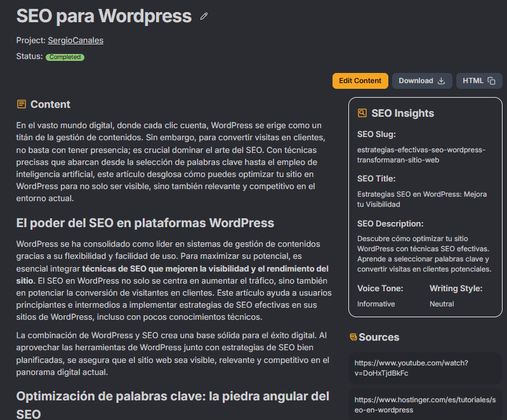The image size is (507, 420).
Task: Click the copy icon in HTML button
Action: (491, 81)
